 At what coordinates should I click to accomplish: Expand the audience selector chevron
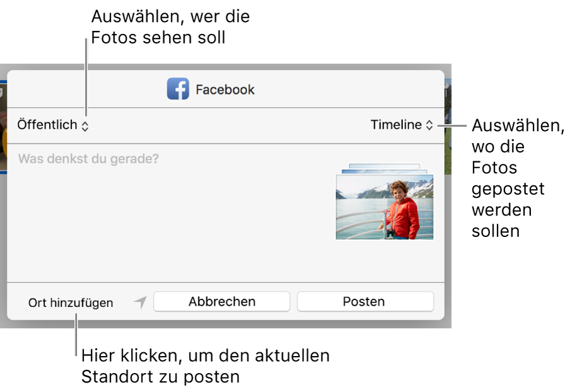[x=84, y=124]
